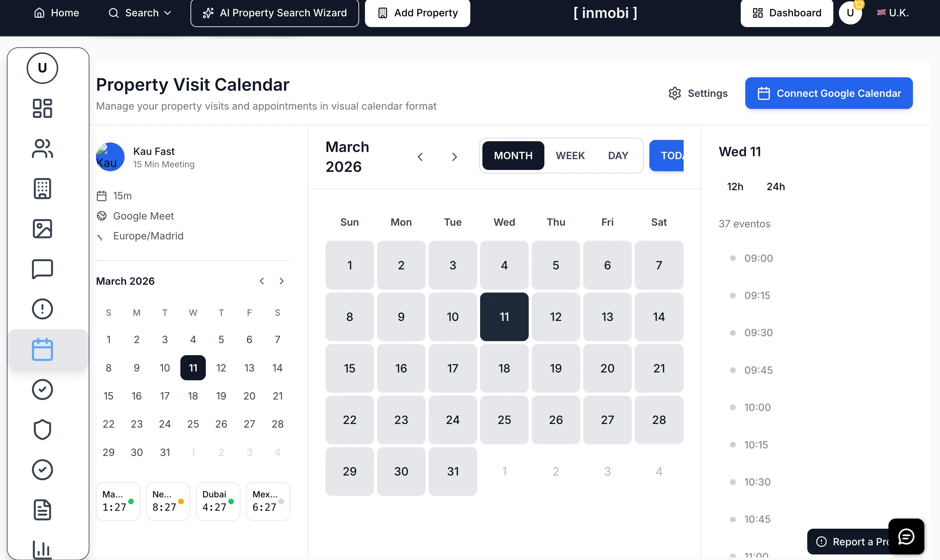The height and width of the screenshot is (560, 940).
Task: Switch the calendar to WEEK view
Action: point(570,155)
